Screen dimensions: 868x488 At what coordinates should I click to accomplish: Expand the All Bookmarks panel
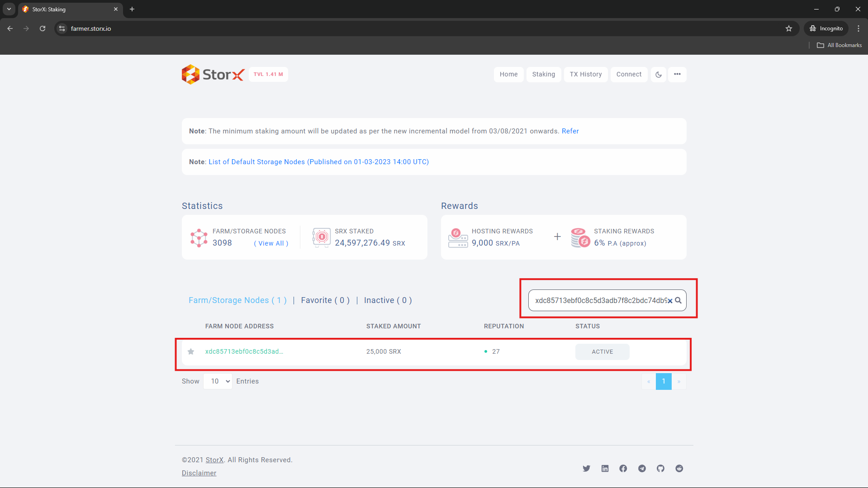point(839,45)
